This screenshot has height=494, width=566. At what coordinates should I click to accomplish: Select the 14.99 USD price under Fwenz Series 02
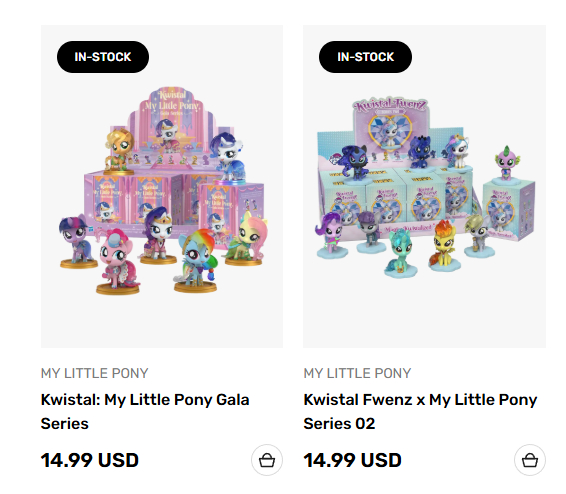click(x=352, y=460)
